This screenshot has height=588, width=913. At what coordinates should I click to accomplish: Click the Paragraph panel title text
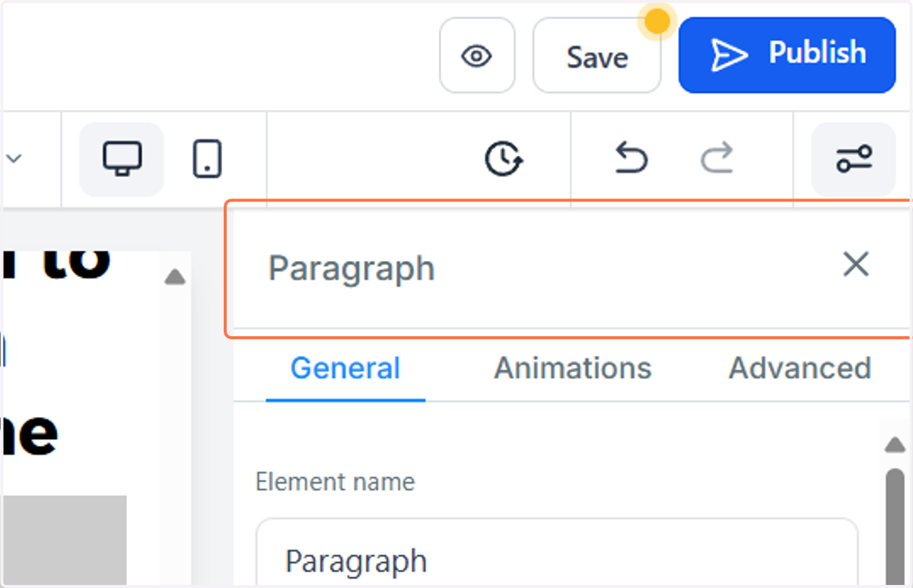[352, 269]
